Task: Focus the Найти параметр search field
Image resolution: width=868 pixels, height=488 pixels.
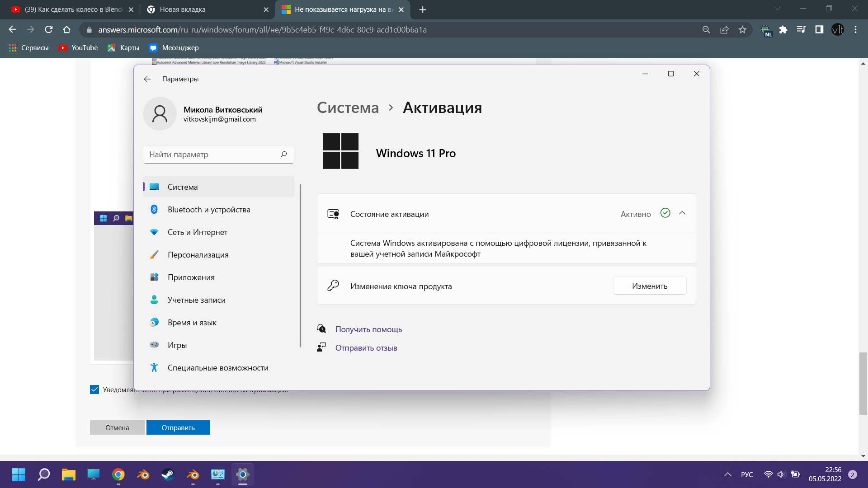Action: coord(212,155)
